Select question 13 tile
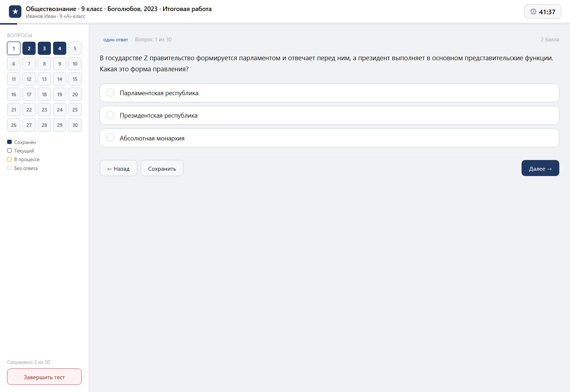Screen dimensions: 570x392 coord(44,79)
